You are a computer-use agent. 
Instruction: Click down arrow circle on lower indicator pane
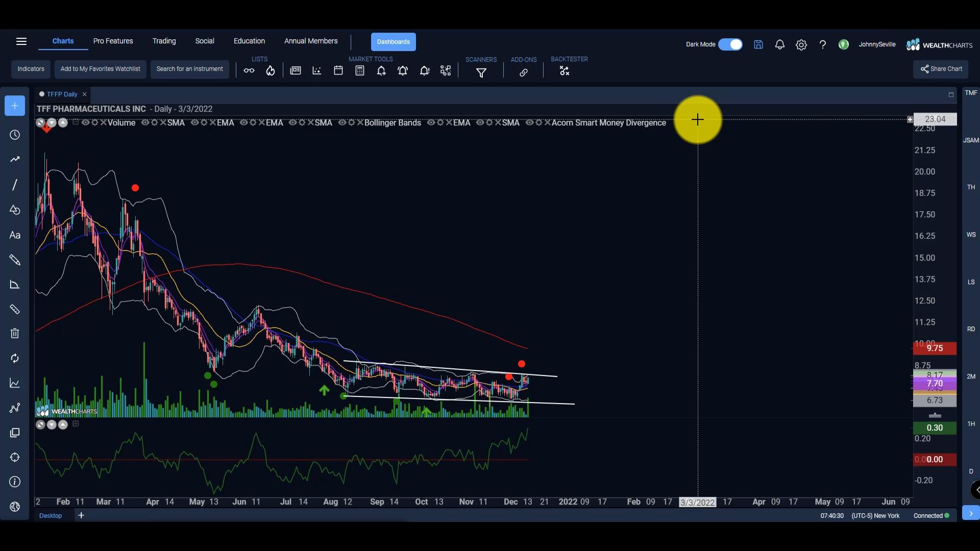(52, 424)
